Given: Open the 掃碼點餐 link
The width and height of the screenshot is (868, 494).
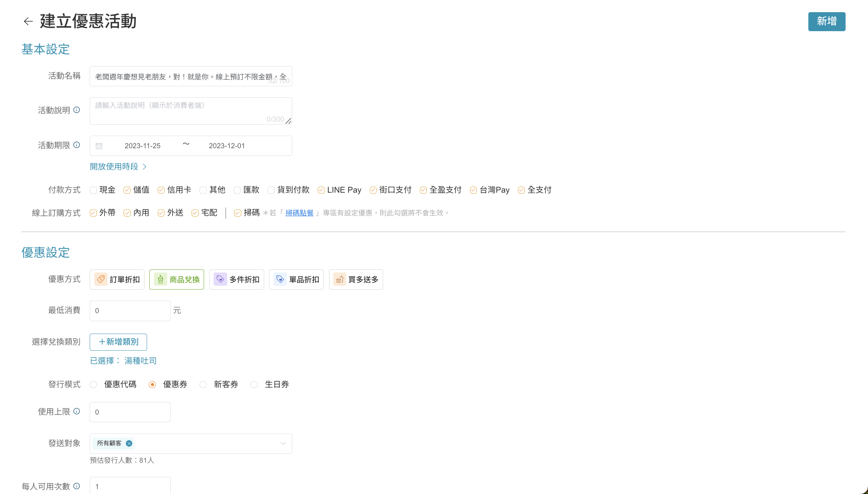Looking at the screenshot, I should (299, 213).
